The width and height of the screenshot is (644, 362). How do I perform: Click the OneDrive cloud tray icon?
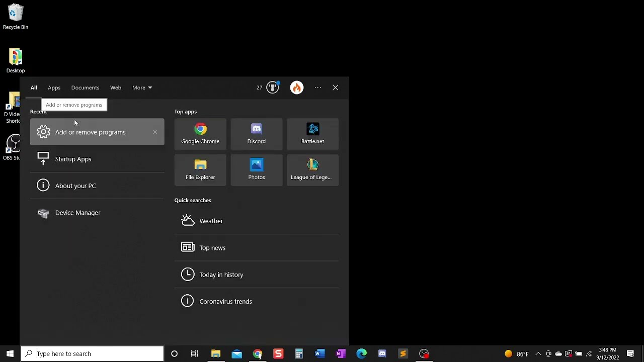(x=558, y=353)
